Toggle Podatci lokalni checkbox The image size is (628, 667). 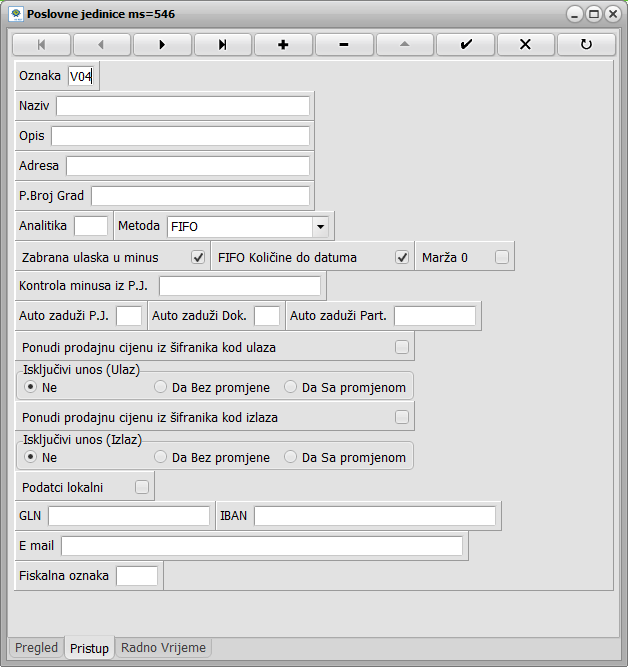(x=142, y=487)
